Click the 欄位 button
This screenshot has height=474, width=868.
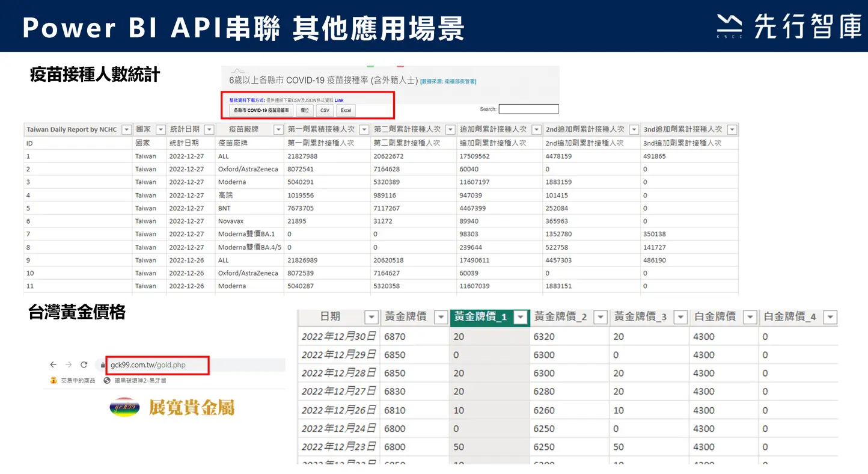point(305,111)
